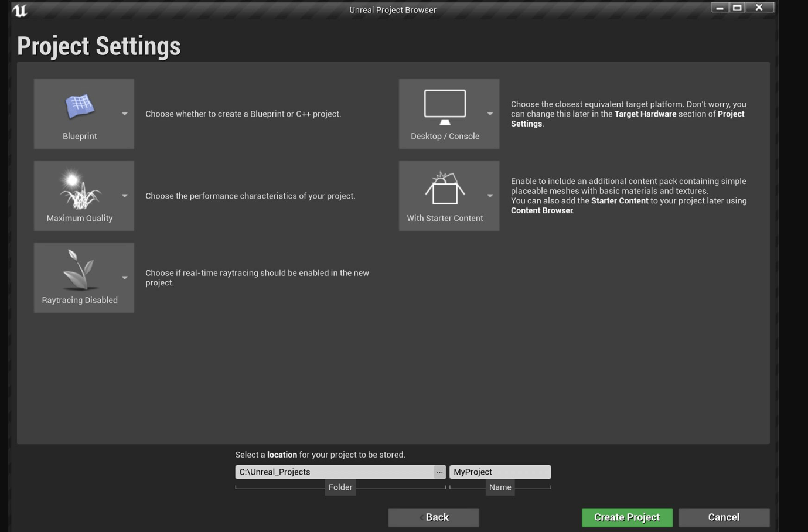Click the Blueprint label text
Image resolution: width=808 pixels, height=532 pixels.
coord(80,136)
